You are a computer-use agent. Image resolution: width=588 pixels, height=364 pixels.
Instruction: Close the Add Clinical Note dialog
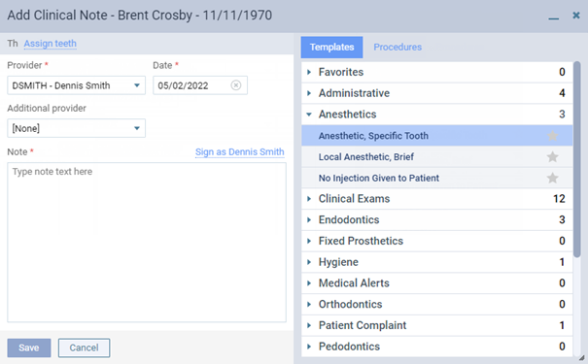(x=576, y=16)
